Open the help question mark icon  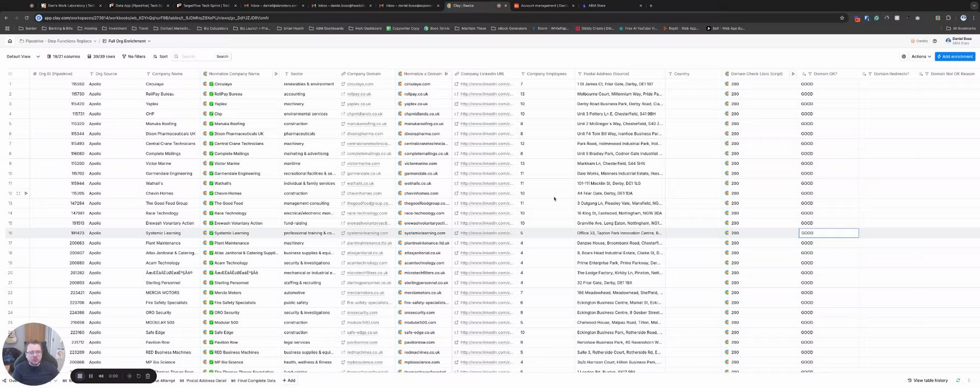pyautogui.click(x=935, y=41)
